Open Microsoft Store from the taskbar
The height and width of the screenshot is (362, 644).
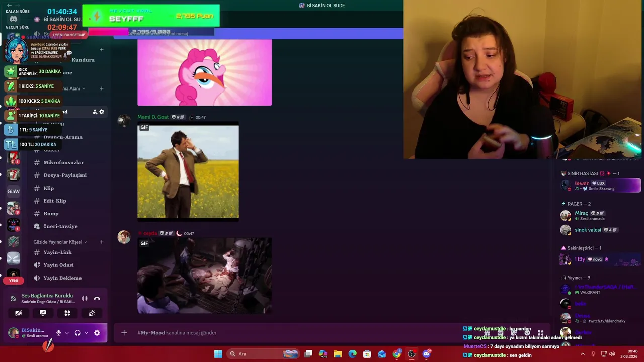tap(367, 354)
